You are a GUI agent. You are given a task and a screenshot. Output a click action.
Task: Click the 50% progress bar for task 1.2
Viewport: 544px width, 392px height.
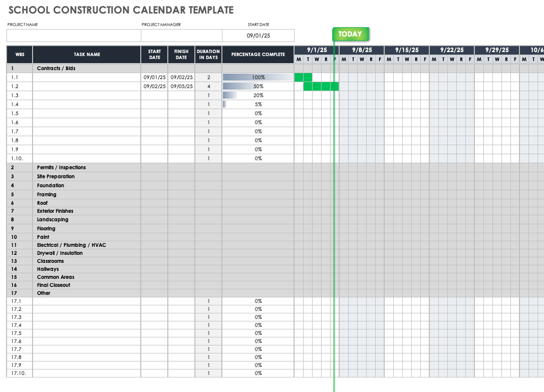pyautogui.click(x=257, y=86)
